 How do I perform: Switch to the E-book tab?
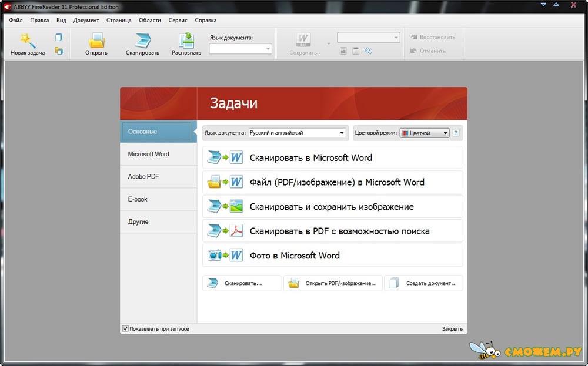(x=158, y=199)
